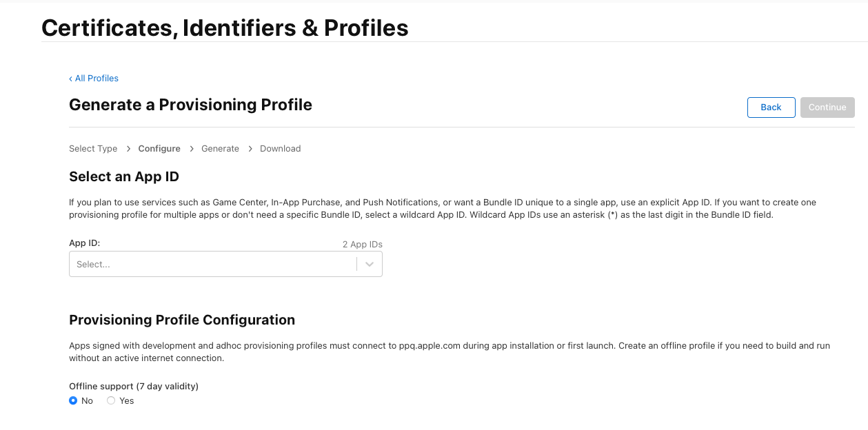Open the App ID Select... combo box

(x=212, y=265)
